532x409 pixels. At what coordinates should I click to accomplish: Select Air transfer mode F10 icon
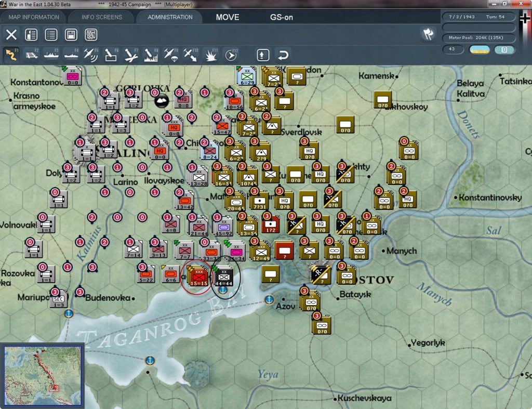coord(191,55)
